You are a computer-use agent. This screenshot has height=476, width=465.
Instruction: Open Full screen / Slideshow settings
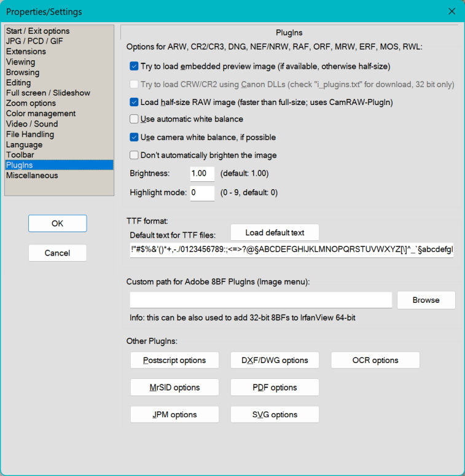pos(48,93)
